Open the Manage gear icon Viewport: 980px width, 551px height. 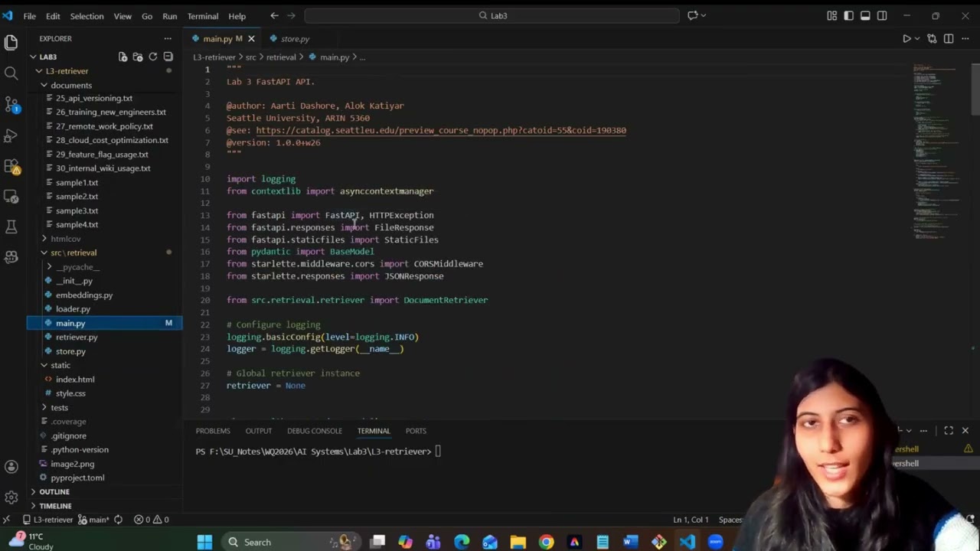pyautogui.click(x=11, y=497)
